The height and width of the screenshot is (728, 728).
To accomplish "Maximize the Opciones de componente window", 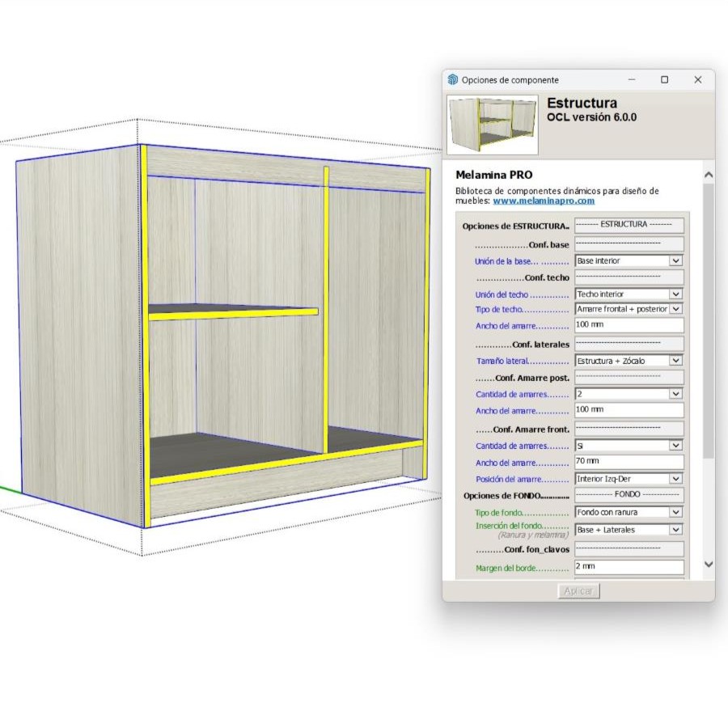I will point(664,80).
